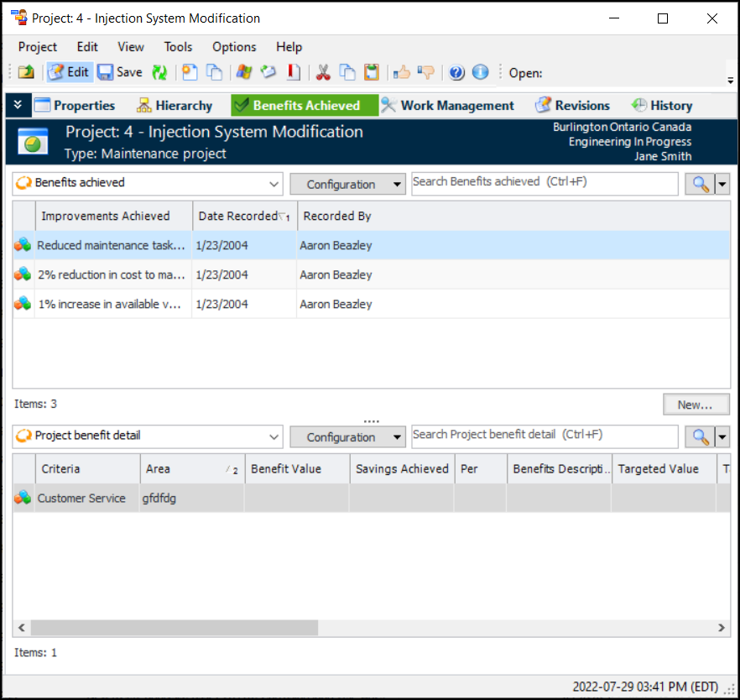
Task: Open the Project benefit detail search options arrow
Action: pyautogui.click(x=722, y=437)
